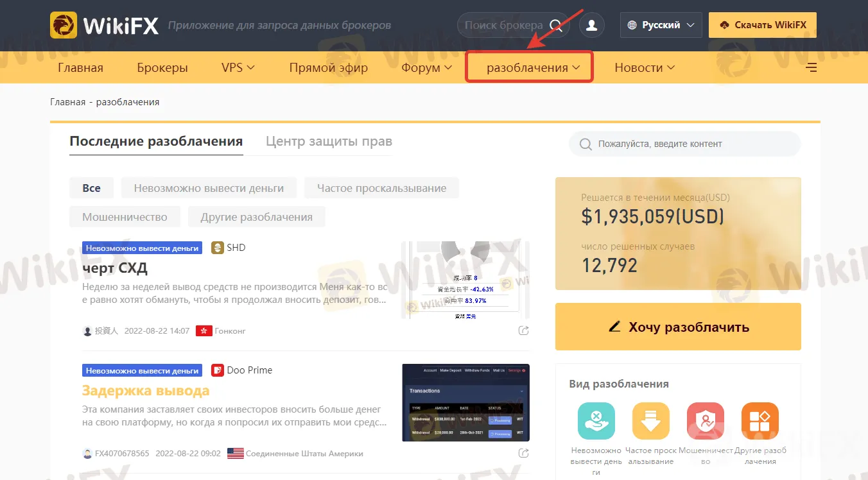Screen dimensions: 868x480
Task: Click the avatar of user 投資人
Action: point(88,331)
